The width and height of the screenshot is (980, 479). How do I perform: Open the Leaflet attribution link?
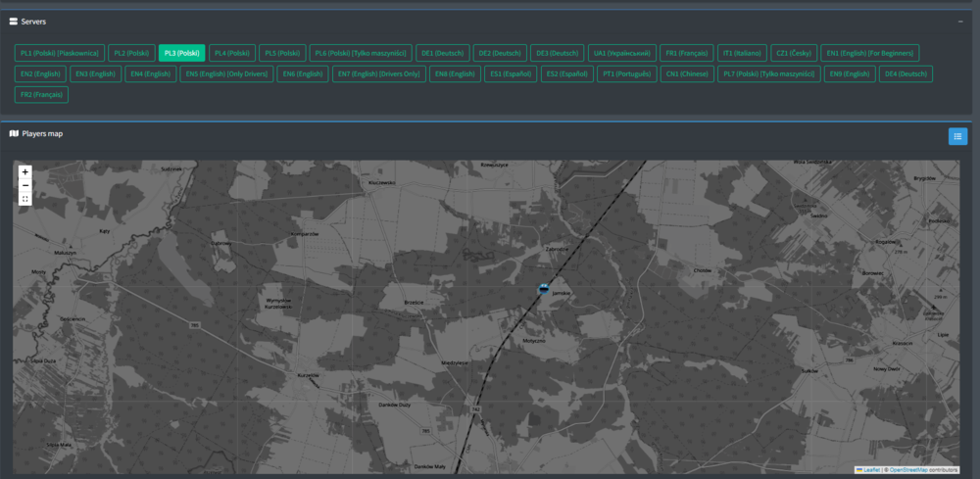click(x=869, y=470)
